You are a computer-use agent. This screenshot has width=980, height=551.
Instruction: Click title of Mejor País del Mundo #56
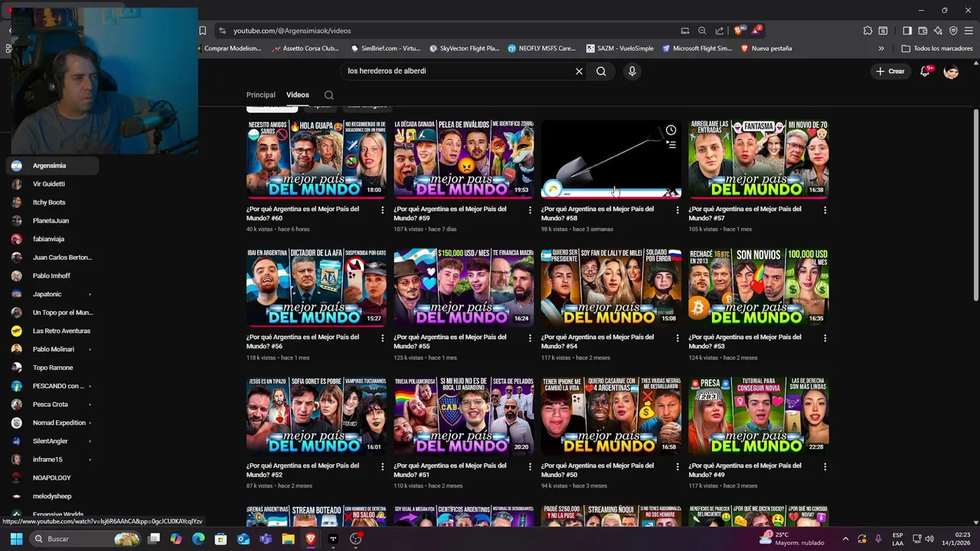click(x=302, y=341)
